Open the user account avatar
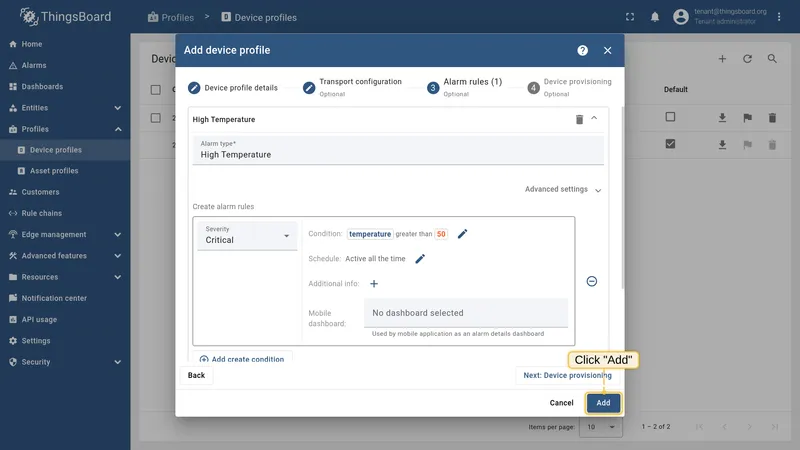This screenshot has width=800, height=450. click(x=681, y=17)
